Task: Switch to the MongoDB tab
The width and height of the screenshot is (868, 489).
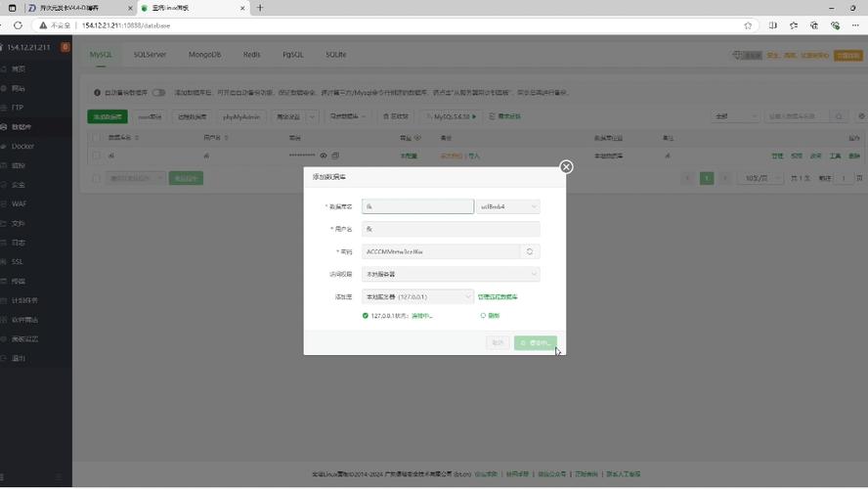Action: (204, 55)
